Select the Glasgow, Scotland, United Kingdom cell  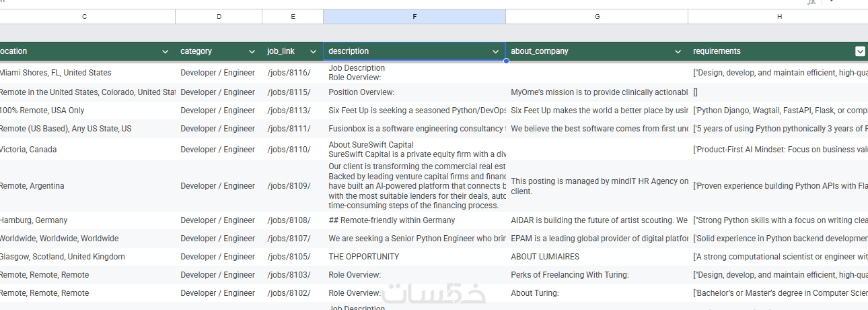(x=87, y=257)
